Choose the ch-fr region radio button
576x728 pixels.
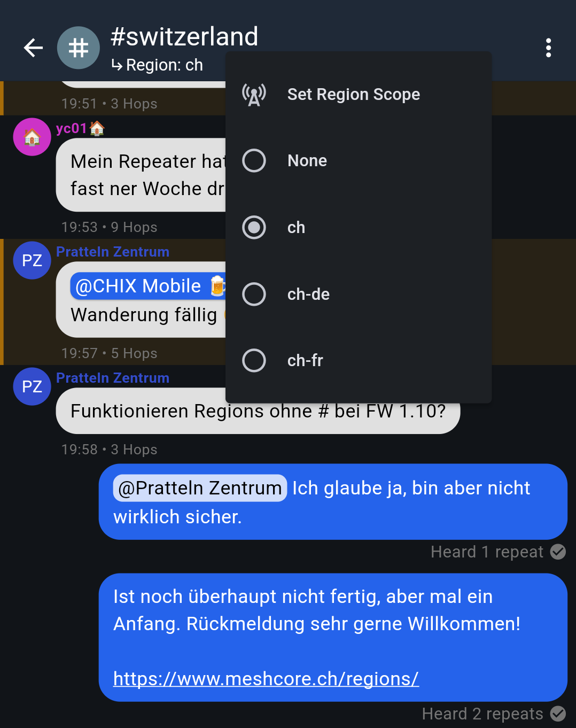click(254, 361)
